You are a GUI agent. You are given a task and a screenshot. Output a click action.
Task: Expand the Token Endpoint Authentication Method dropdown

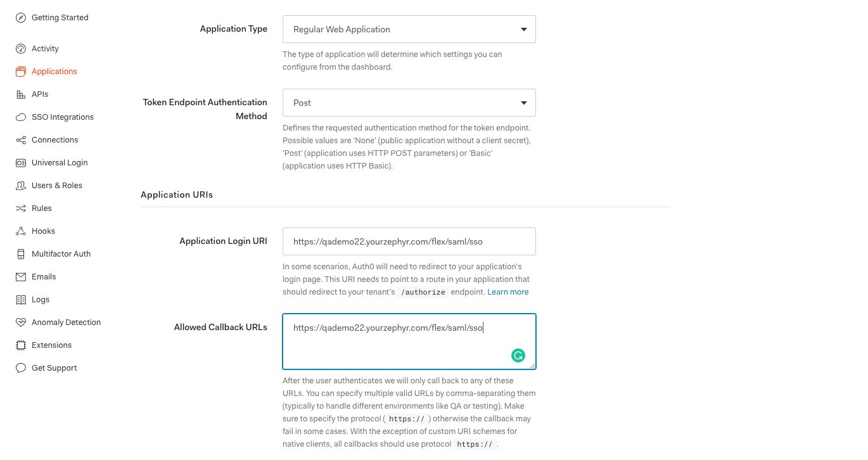(x=409, y=103)
